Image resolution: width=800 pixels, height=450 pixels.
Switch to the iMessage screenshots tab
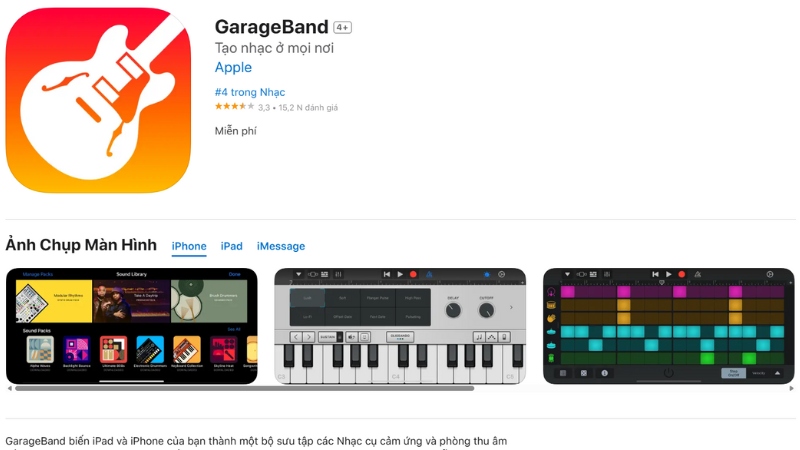pyautogui.click(x=281, y=246)
